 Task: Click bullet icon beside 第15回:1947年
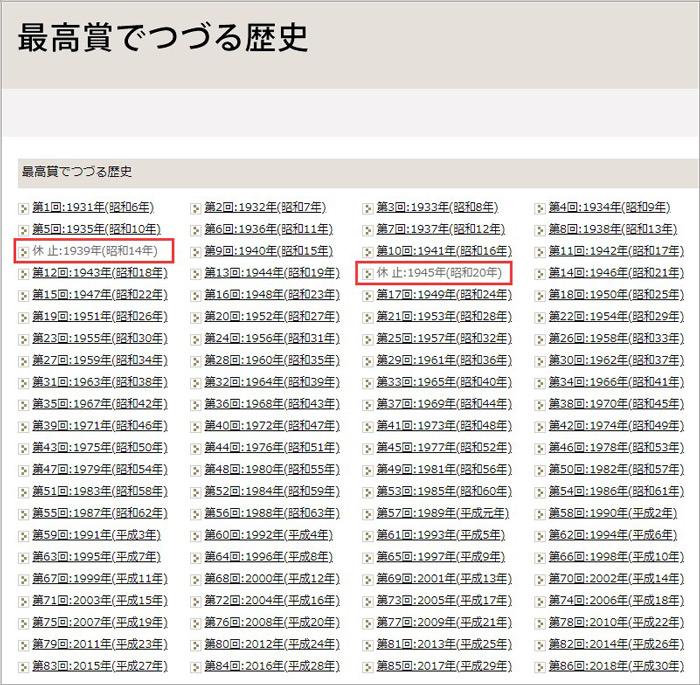tap(23, 296)
